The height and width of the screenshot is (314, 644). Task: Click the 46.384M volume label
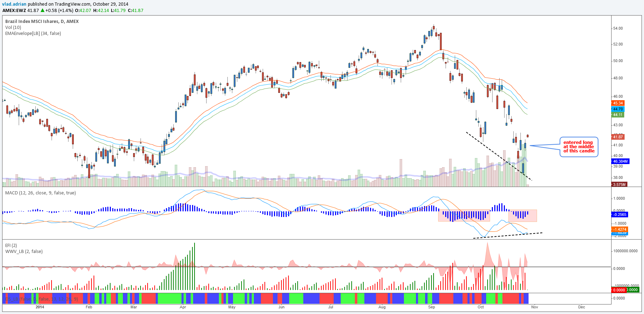pyautogui.click(x=620, y=162)
